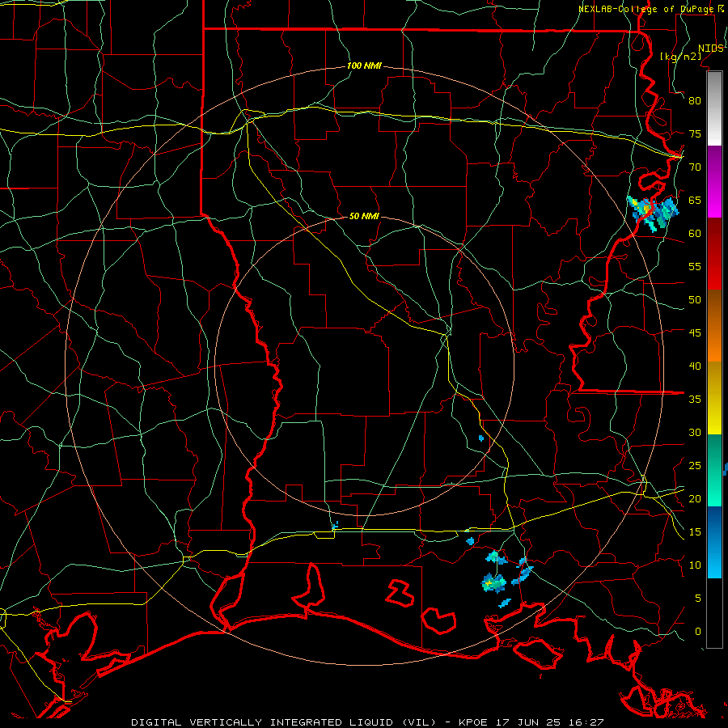Click the storm cell cluster near the northeast river
This screenshot has height=728, width=728.
(x=652, y=213)
